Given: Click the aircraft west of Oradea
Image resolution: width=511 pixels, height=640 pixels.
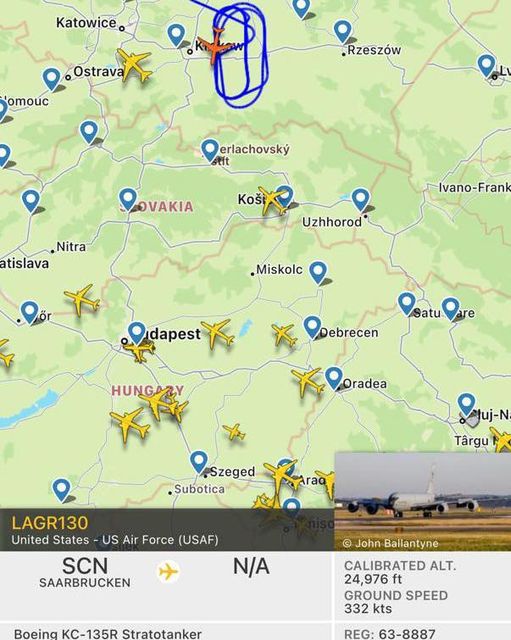Looking at the screenshot, I should coord(307,382).
